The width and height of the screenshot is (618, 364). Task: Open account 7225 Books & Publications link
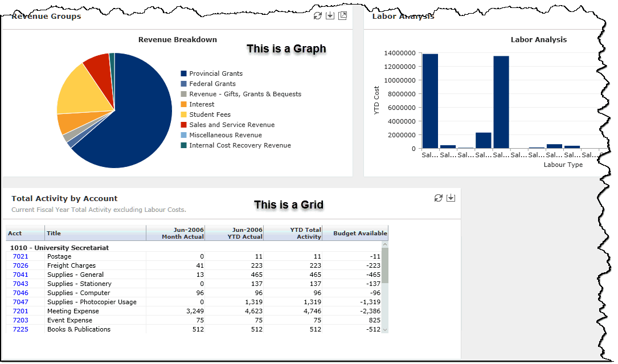(x=21, y=329)
